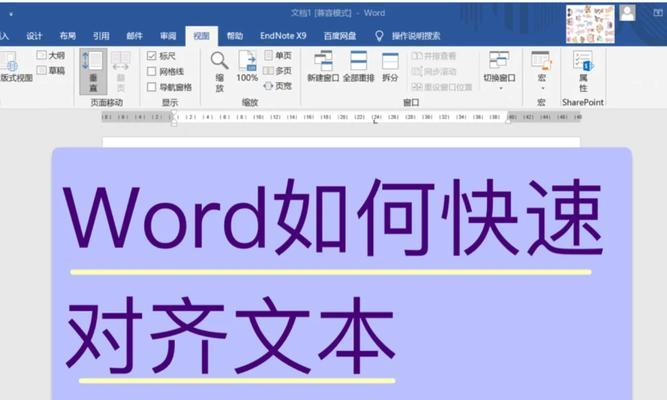Switch to the Design (设计) tab

[x=34, y=36]
